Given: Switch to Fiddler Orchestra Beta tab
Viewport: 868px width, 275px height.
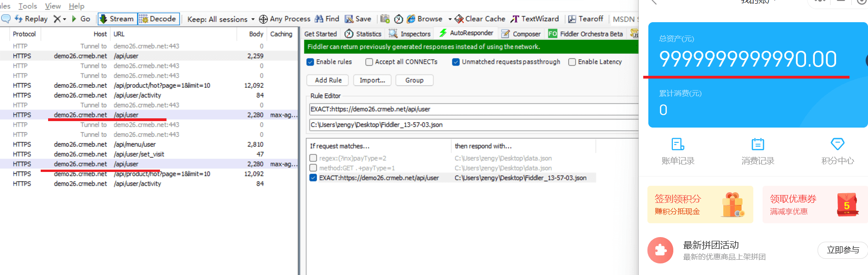Looking at the screenshot, I should pos(585,34).
